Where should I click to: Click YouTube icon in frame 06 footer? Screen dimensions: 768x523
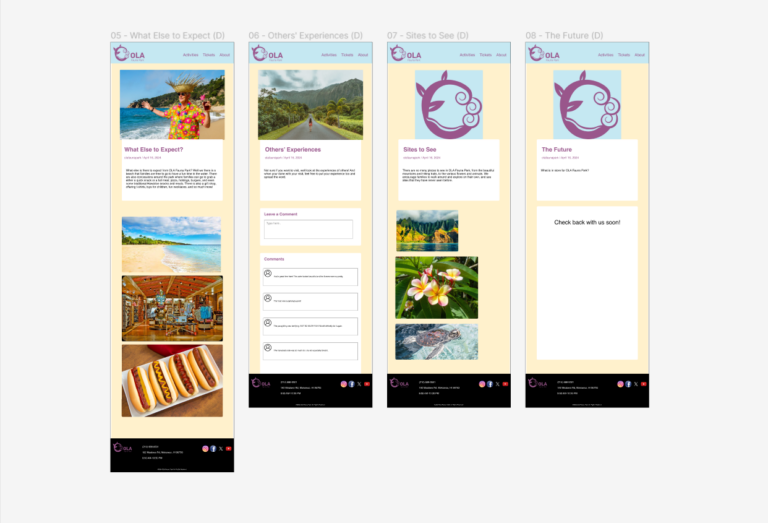click(x=367, y=384)
